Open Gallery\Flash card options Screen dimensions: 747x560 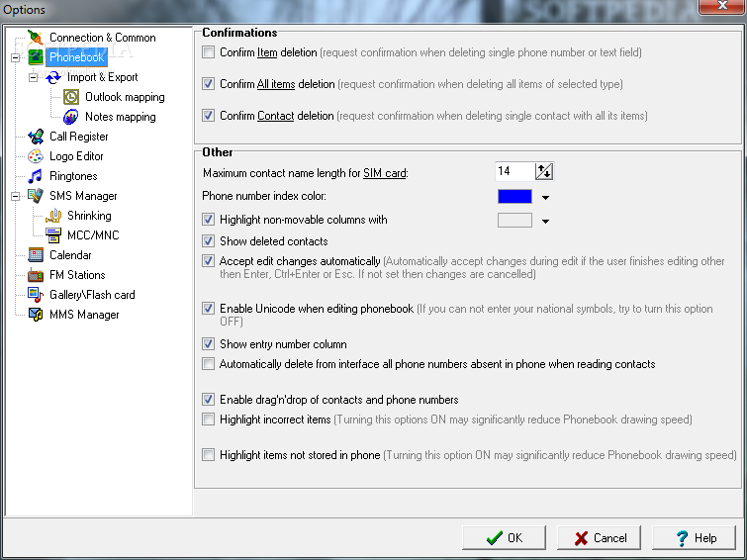pyautogui.click(x=92, y=295)
